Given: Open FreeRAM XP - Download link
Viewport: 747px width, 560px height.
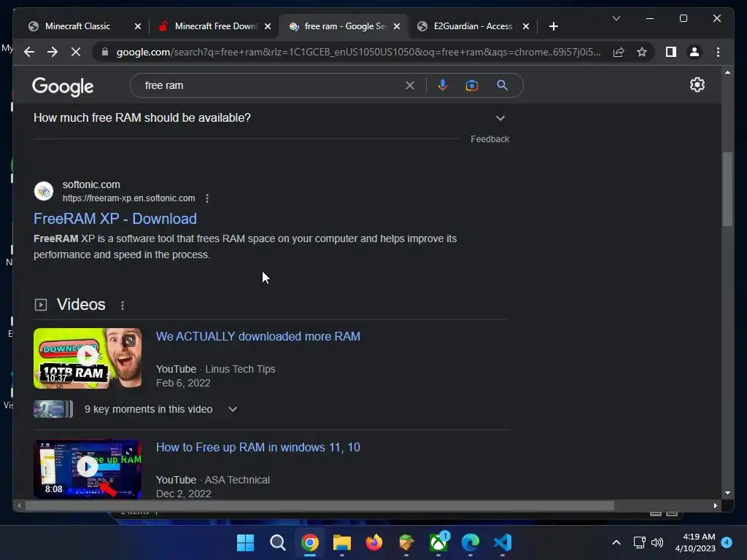Looking at the screenshot, I should point(115,219).
